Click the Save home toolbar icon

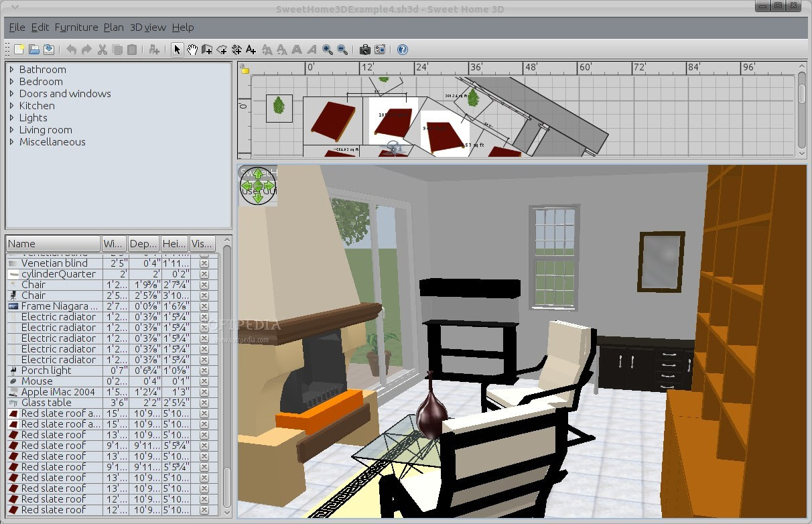[49, 50]
